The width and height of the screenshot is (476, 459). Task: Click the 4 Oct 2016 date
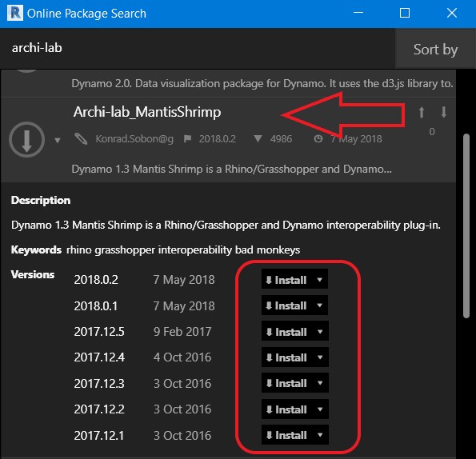182,357
